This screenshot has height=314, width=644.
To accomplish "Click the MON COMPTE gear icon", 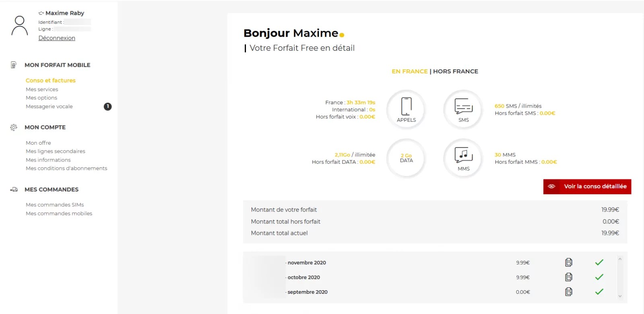I will (x=13, y=127).
